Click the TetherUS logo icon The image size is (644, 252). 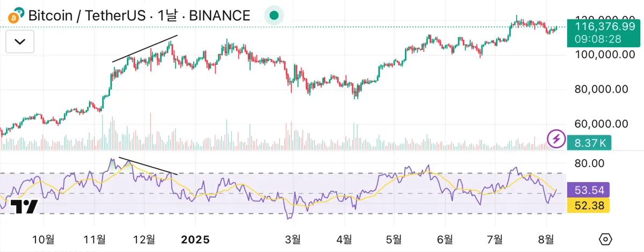click(x=19, y=13)
